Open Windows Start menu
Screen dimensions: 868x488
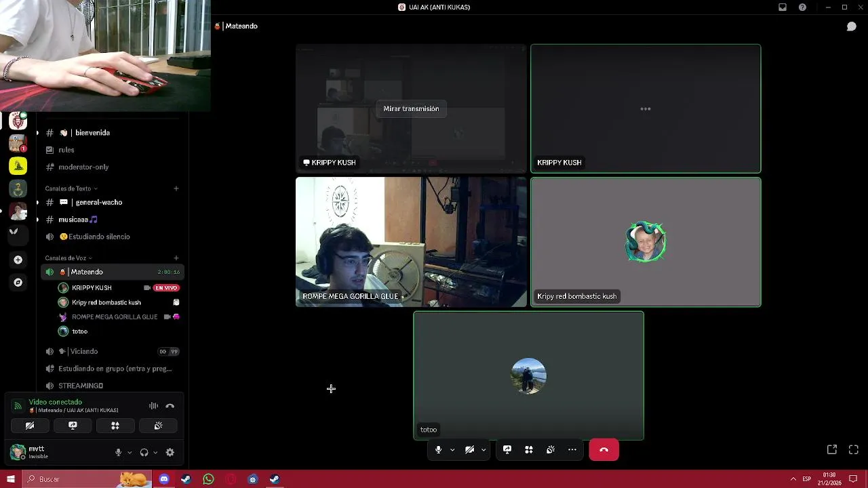coord(10,479)
